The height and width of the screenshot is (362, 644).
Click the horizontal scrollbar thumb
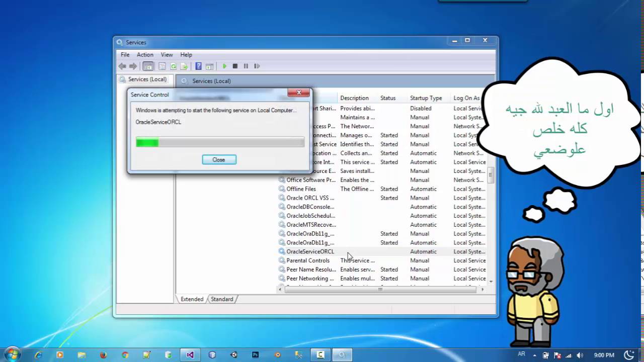tap(380, 289)
